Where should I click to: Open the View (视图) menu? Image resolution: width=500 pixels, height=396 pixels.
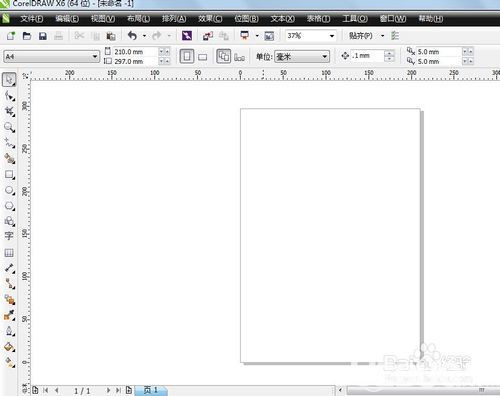103,19
